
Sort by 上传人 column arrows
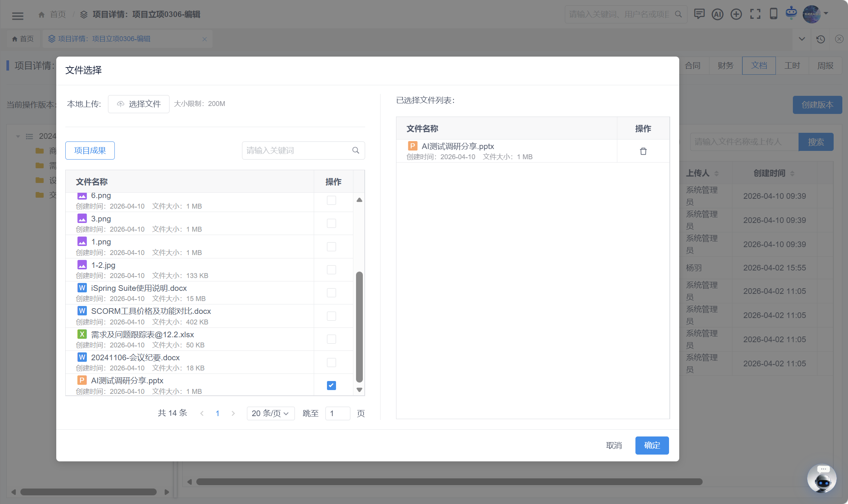(716, 173)
